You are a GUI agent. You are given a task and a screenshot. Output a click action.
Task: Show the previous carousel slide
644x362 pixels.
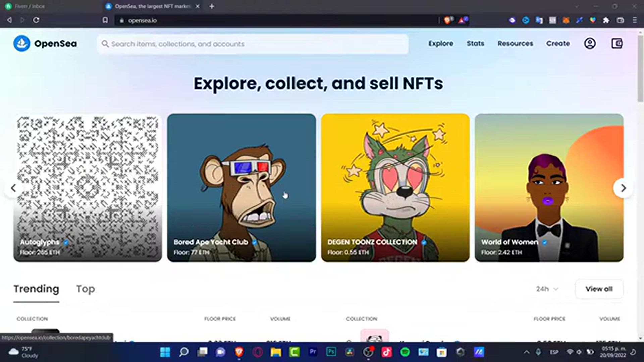click(x=13, y=188)
